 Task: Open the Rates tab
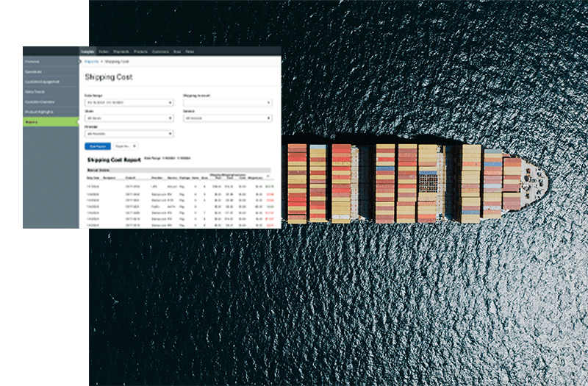coord(190,51)
